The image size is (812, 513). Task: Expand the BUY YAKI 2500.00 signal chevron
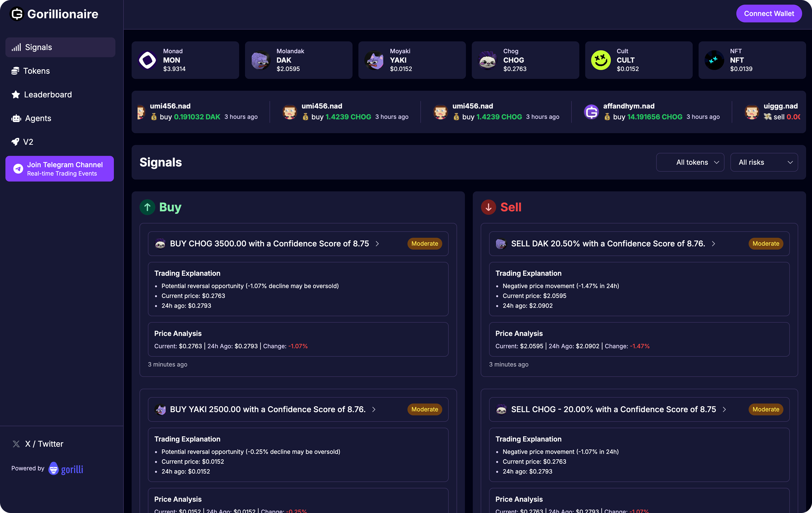click(x=374, y=409)
